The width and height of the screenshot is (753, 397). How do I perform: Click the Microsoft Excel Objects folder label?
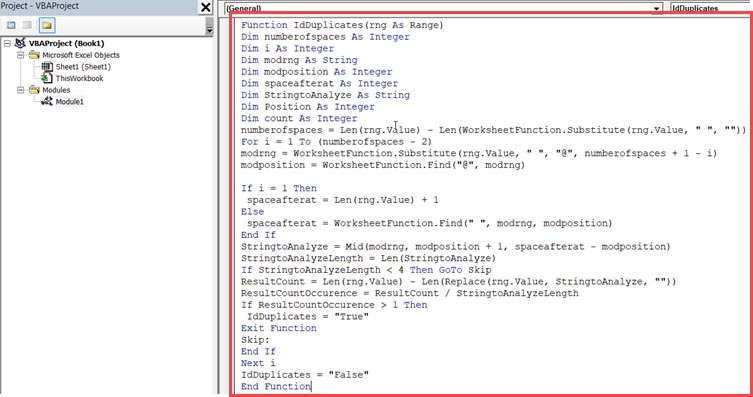(81, 55)
